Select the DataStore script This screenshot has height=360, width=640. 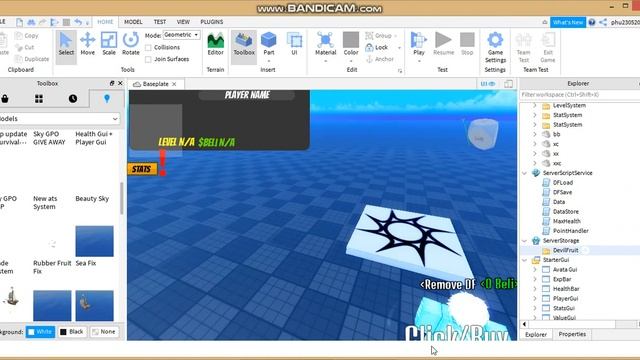pyautogui.click(x=565, y=211)
